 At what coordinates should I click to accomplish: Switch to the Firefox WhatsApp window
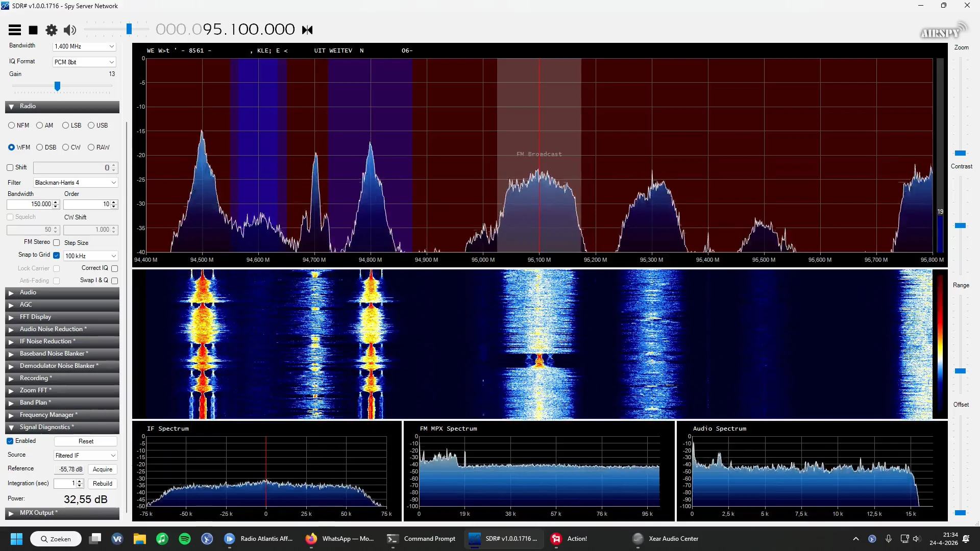tap(340, 539)
